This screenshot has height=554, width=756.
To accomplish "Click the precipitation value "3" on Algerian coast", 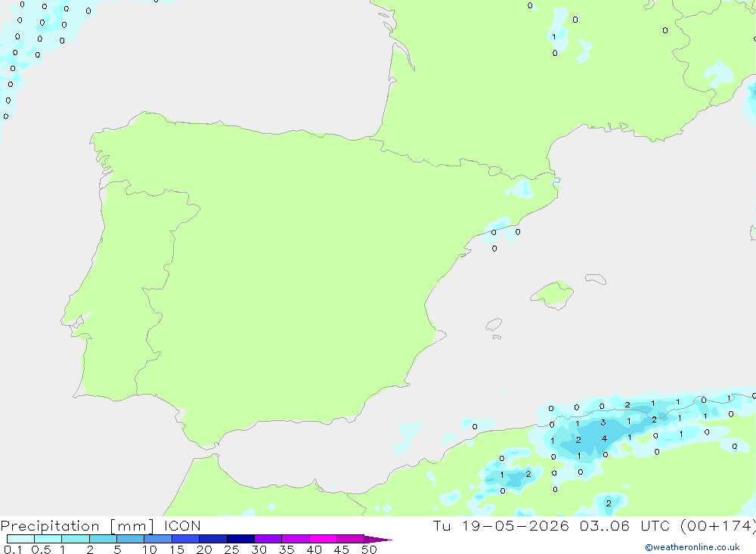I will (x=603, y=422).
